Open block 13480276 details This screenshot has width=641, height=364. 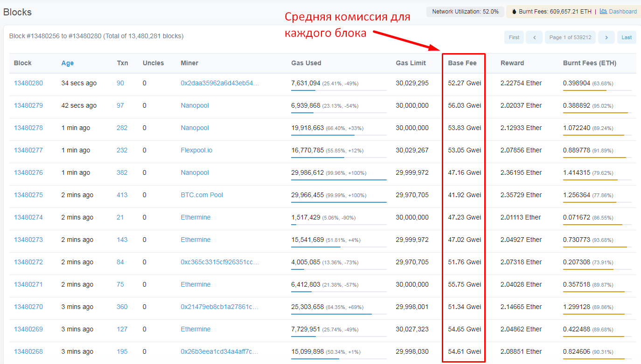pyautogui.click(x=28, y=172)
